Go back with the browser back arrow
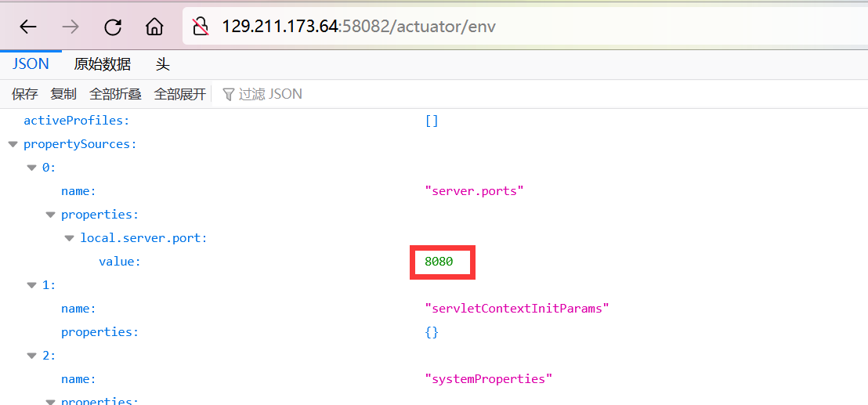The width and height of the screenshot is (868, 405). (28, 27)
